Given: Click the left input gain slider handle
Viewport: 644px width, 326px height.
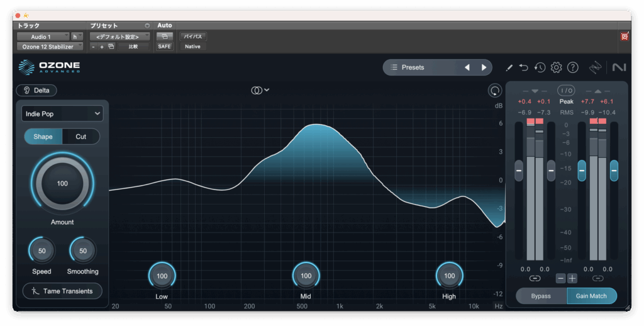Looking at the screenshot, I should click(519, 170).
